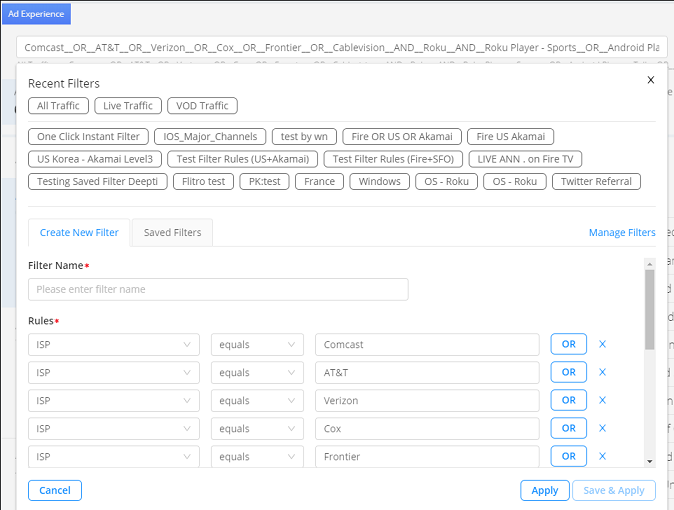Open the Manage Filters link
The height and width of the screenshot is (510, 674).
(x=621, y=233)
